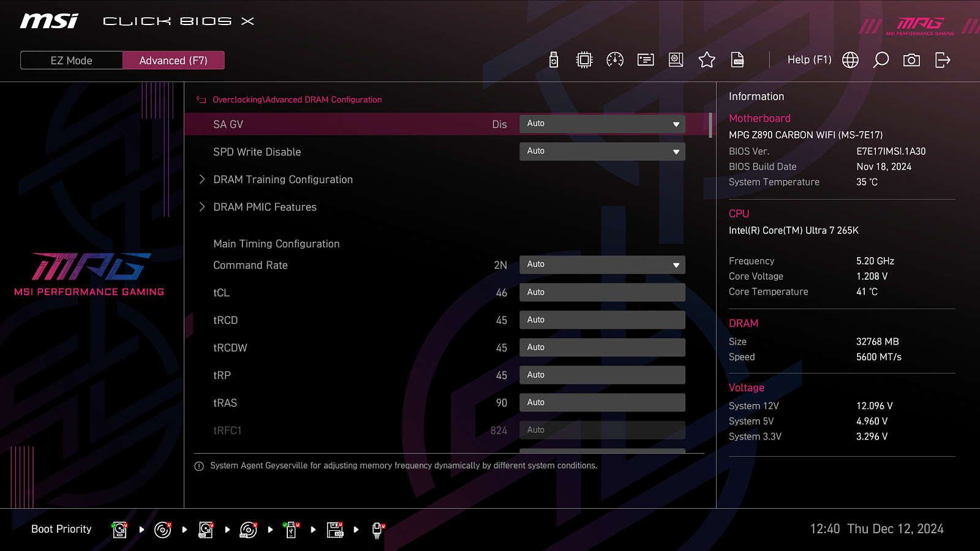Click the tRFC1 value input field

(x=602, y=430)
